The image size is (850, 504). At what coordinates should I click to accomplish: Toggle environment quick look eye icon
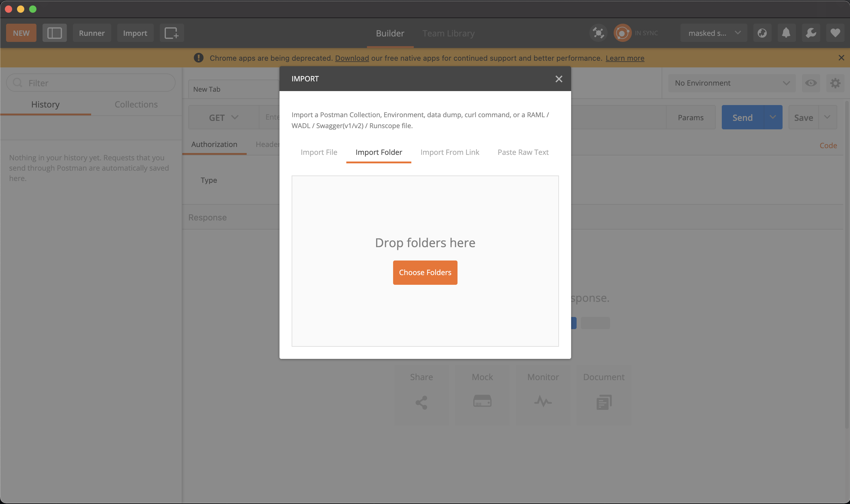pyautogui.click(x=811, y=83)
